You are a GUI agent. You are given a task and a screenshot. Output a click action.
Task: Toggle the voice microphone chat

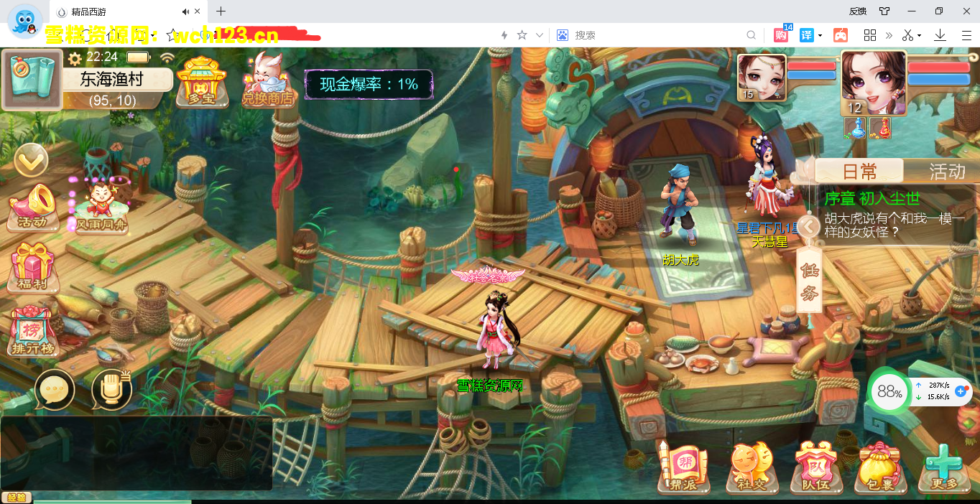(x=111, y=388)
